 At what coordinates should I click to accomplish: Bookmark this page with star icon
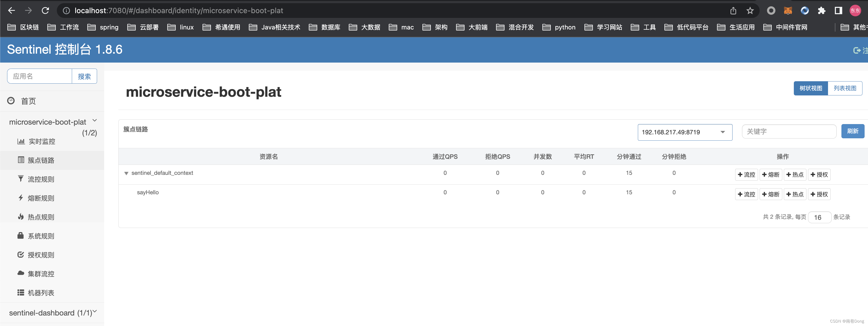coord(750,11)
